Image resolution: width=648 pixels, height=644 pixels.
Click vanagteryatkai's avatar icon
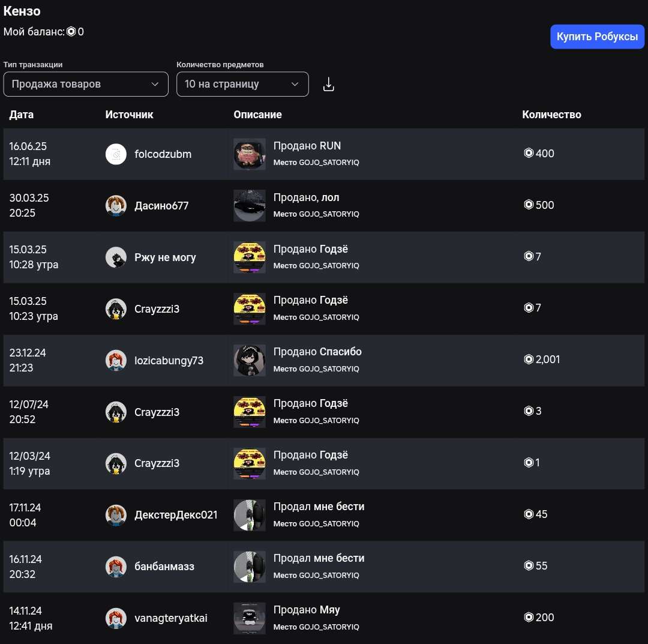(x=116, y=618)
